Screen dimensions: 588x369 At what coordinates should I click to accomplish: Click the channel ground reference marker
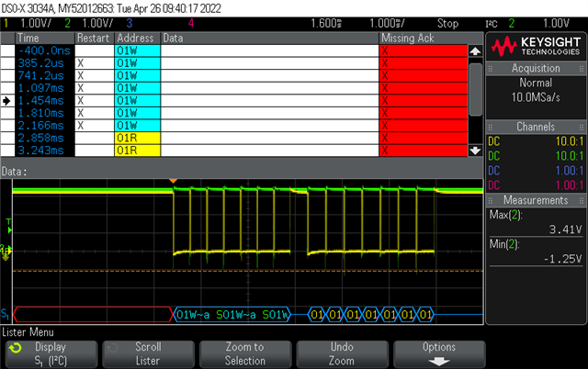[x=6, y=252]
